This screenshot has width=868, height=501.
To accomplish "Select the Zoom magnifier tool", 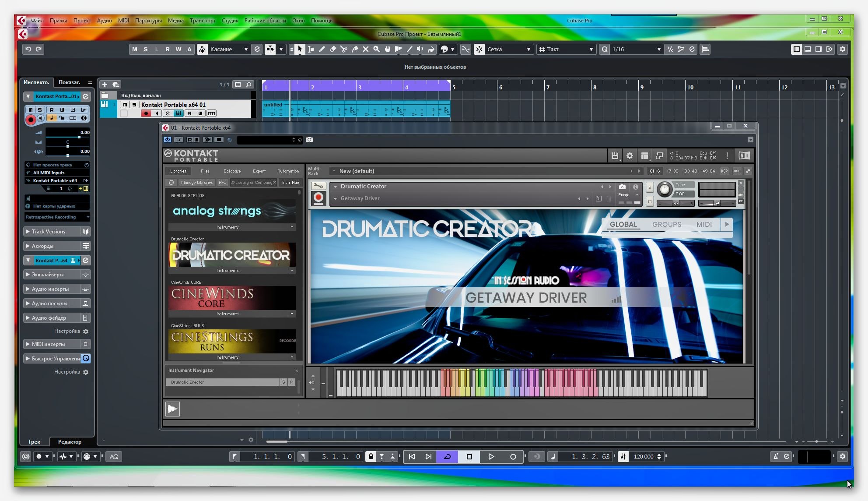I will 376,49.
